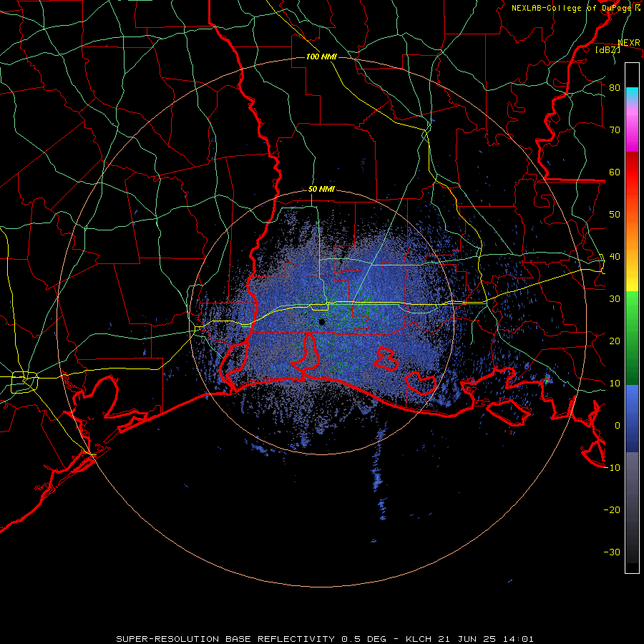Image resolution: width=644 pixels, height=644 pixels.
Task: Select the 80 value on the dBZ scale
Action: [x=615, y=88]
